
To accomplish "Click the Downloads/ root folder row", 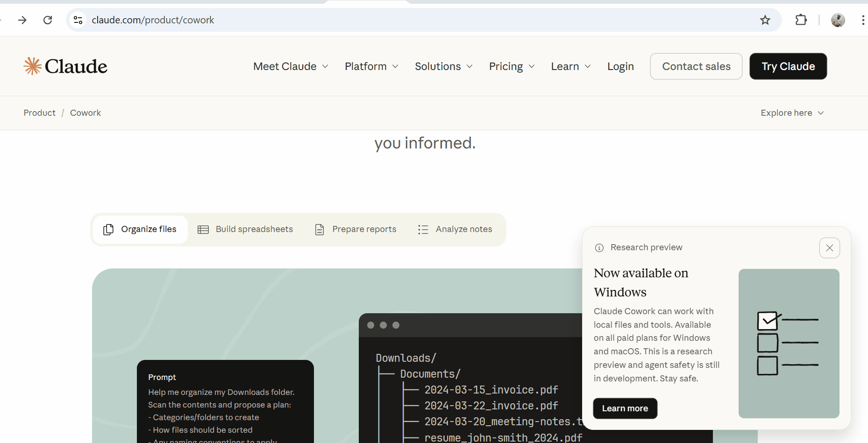I will pyautogui.click(x=406, y=358).
